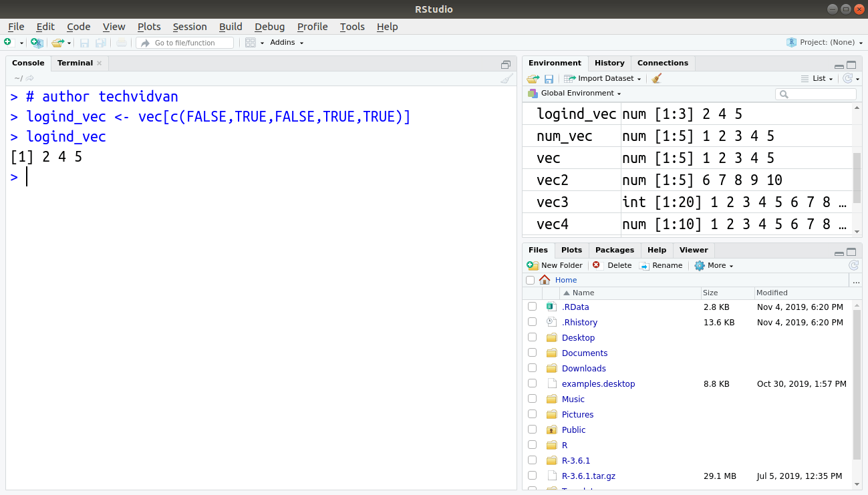Open the Import Dataset dropdown
The width and height of the screenshot is (868, 495).
click(x=602, y=78)
